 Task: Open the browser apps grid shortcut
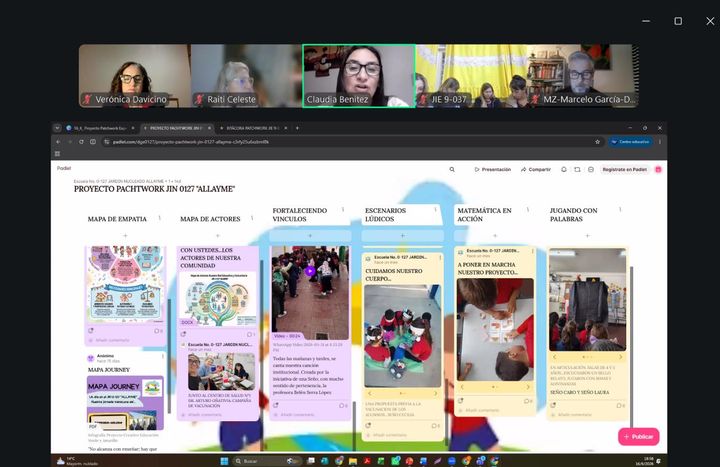coord(57,154)
